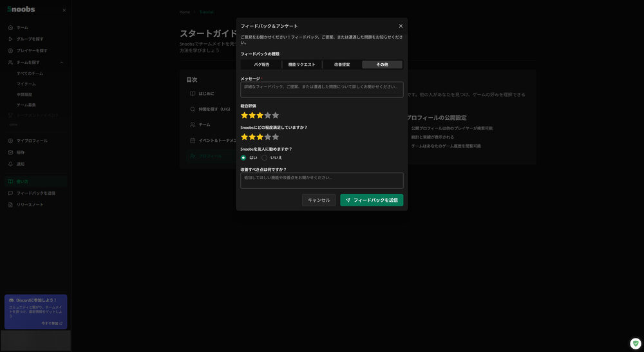Submit with フィードバックを送信 button
Screen dimensions: 644x352
tap(372, 200)
